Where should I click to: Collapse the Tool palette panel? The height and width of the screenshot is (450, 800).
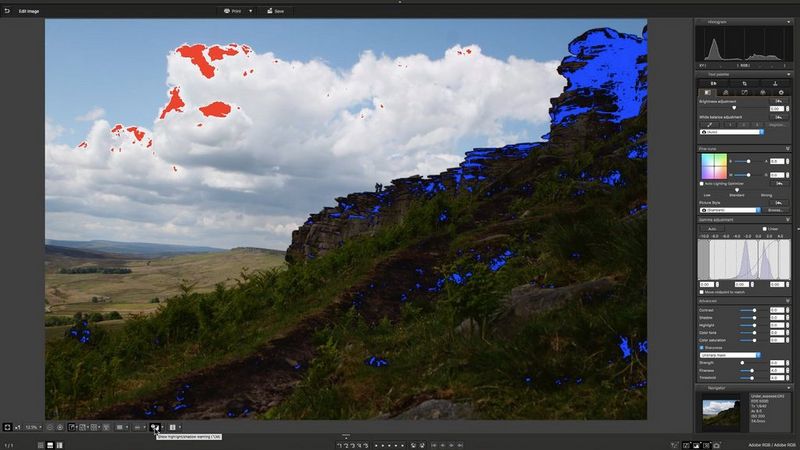[x=788, y=74]
